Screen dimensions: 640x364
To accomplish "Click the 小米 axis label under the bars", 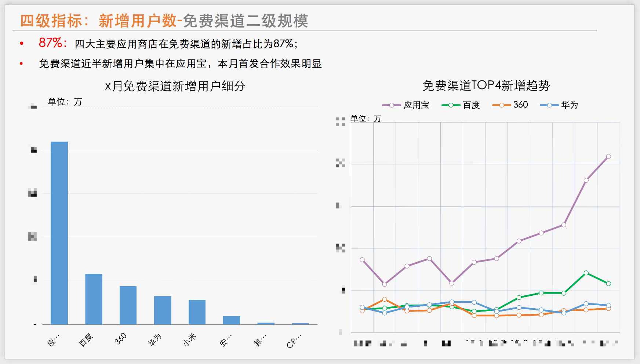I will (190, 340).
